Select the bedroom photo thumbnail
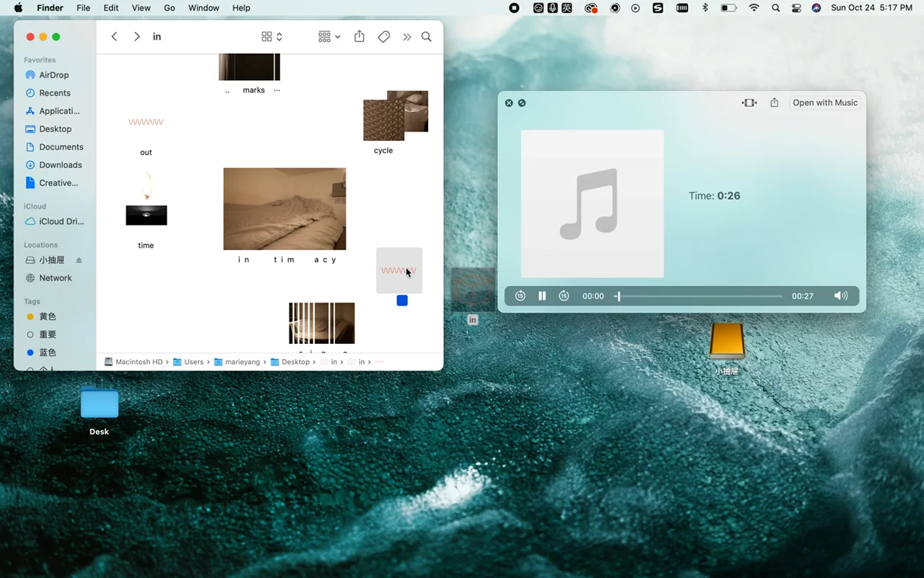The image size is (924, 578). [x=284, y=209]
